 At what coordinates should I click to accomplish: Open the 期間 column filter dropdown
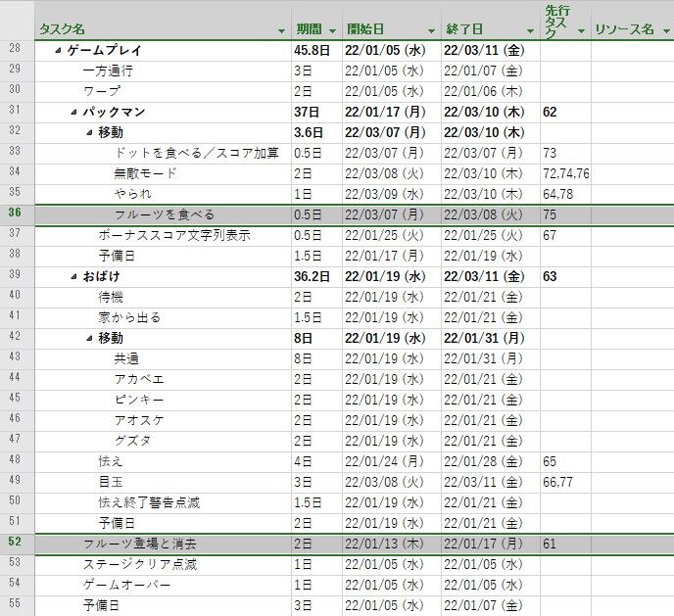pos(332,31)
